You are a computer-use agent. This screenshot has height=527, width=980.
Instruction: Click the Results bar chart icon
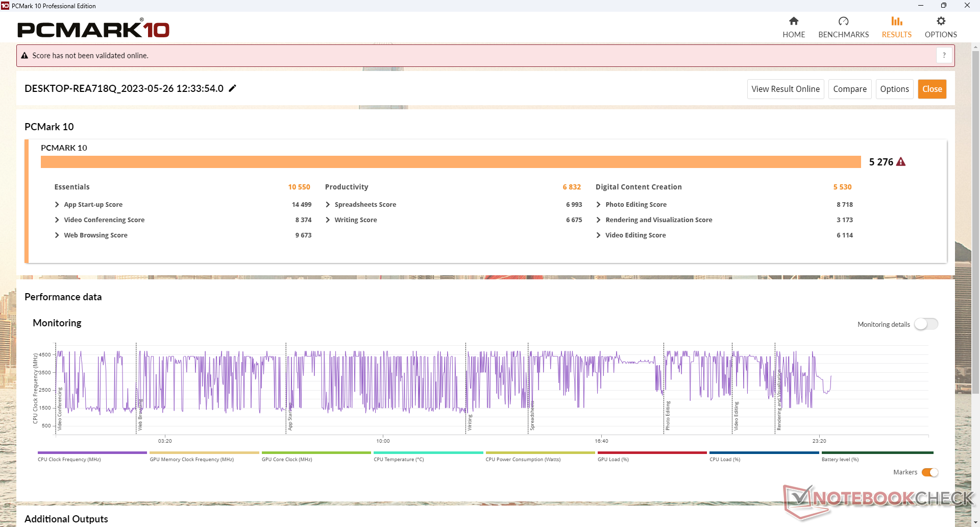[896, 21]
